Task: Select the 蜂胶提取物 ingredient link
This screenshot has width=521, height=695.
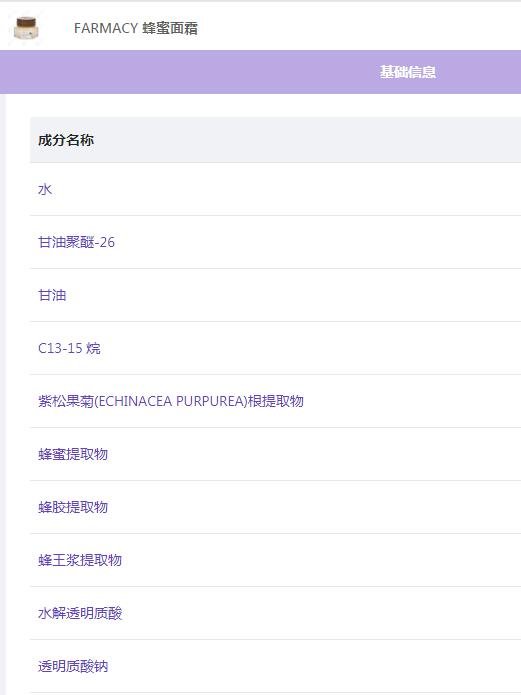Action: point(73,507)
